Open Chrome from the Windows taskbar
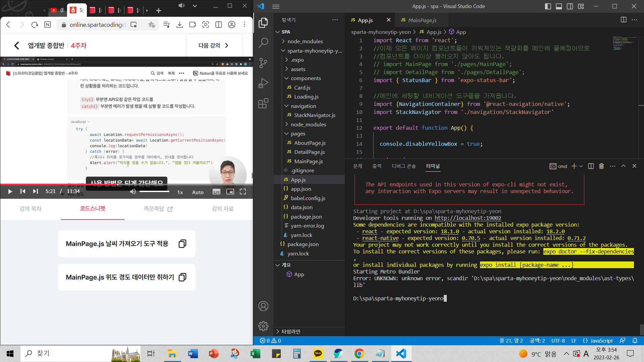644x362 pixels. (x=359, y=354)
